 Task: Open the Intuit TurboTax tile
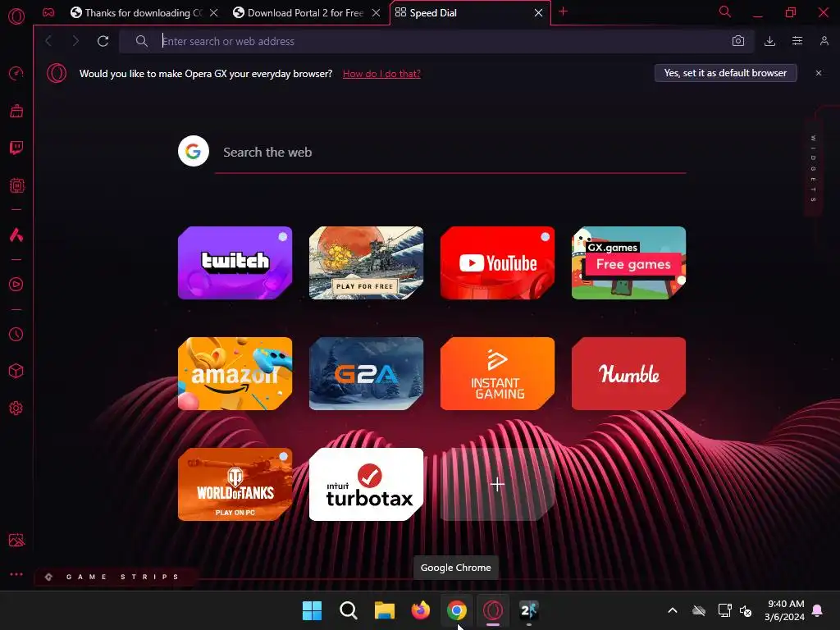[x=367, y=484]
